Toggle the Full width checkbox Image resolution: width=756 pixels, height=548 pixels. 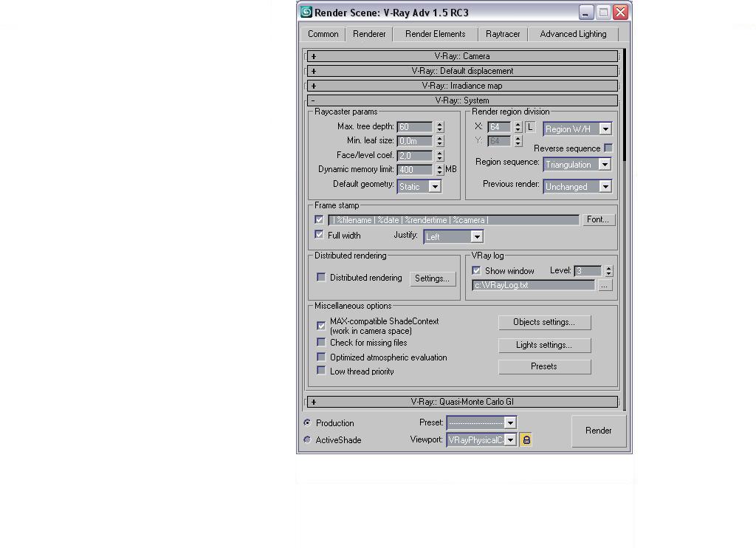(319, 234)
